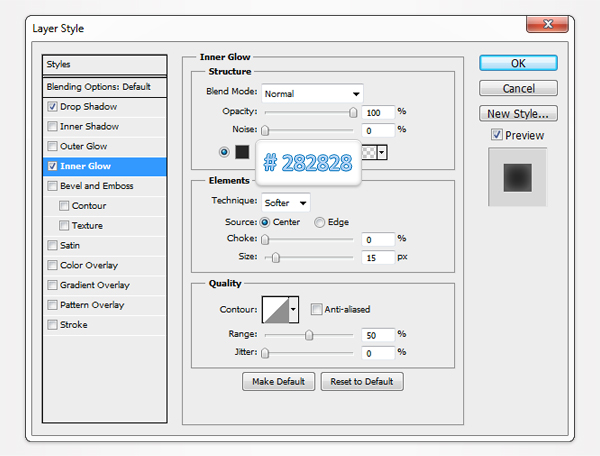Click the Range slider handle
600x456 pixels.
pos(309,335)
